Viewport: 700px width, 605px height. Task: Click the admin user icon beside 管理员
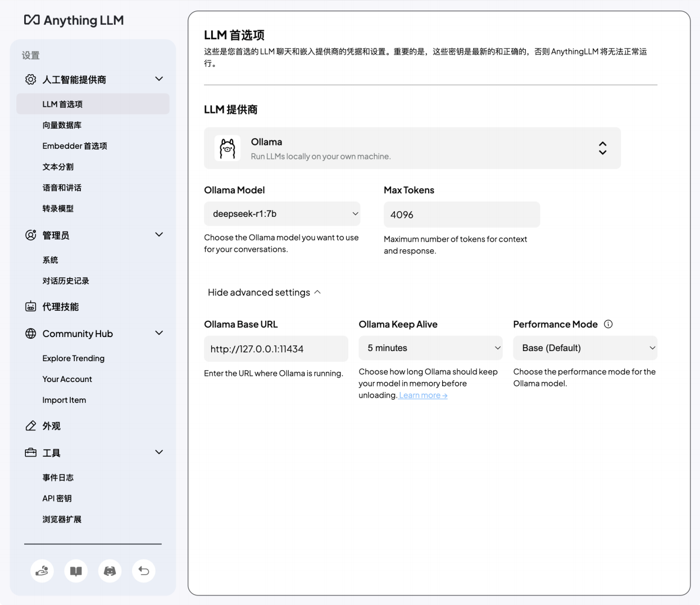(31, 235)
